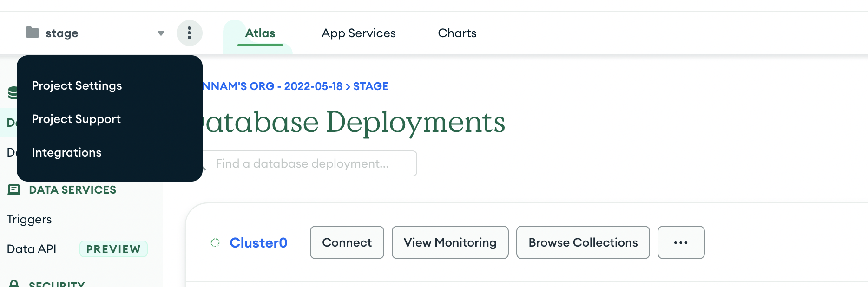Open Integrations from the menu
Viewport: 868px width, 287px height.
coord(66,152)
